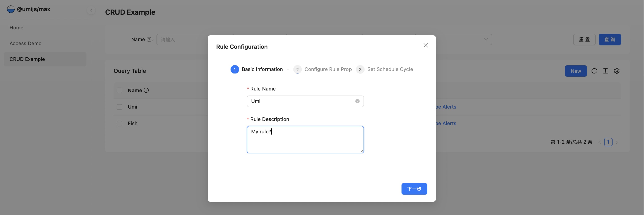
Task: Open the table density adjustment icon
Action: pyautogui.click(x=605, y=71)
